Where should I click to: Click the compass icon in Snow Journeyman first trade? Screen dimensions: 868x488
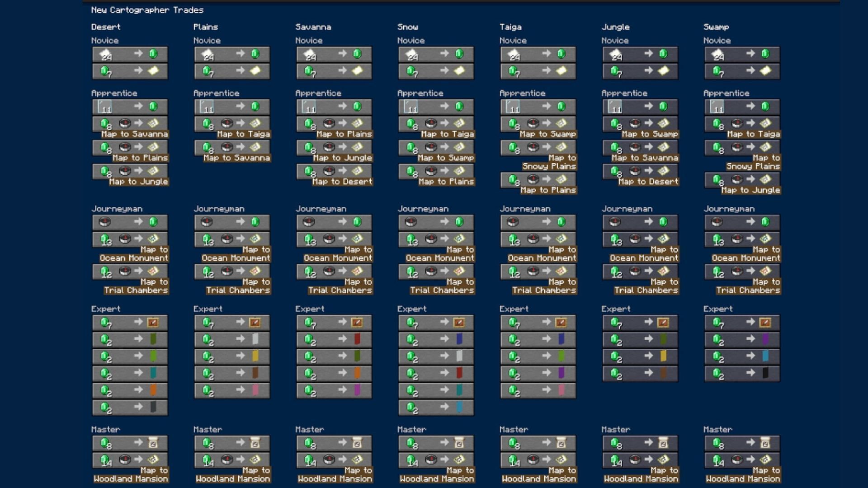(x=411, y=222)
